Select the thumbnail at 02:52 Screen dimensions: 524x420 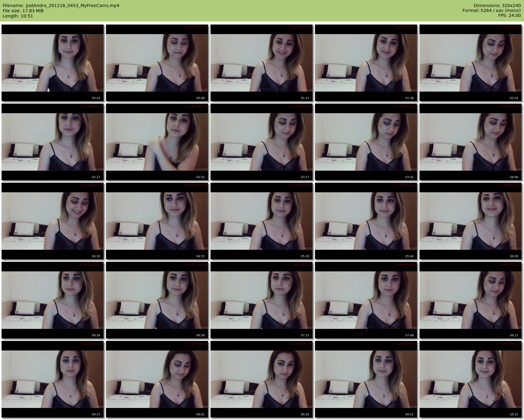pos(157,142)
